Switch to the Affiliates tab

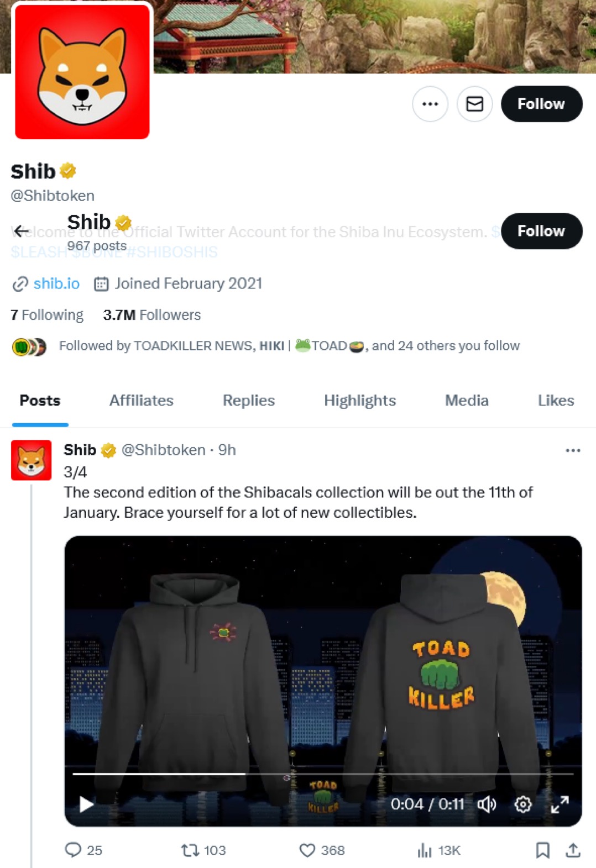coord(142,400)
